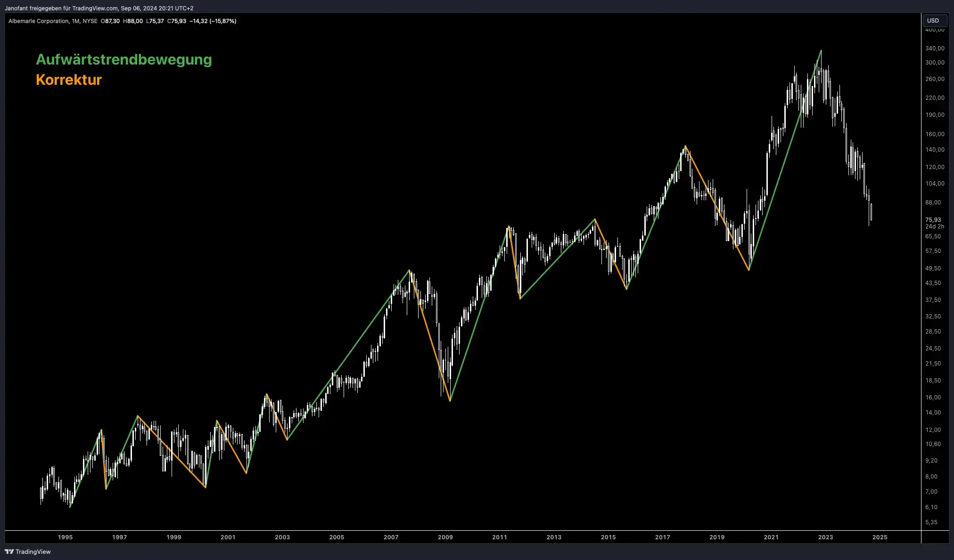This screenshot has height=560, width=954.
Task: Click the 24,50 price axis value
Action: click(933, 349)
